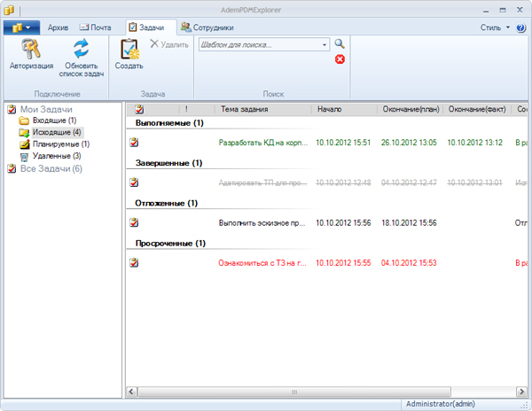The width and height of the screenshot is (532, 411).
Task: Click overdue date 04.10.2012 15:53
Action: click(x=409, y=263)
